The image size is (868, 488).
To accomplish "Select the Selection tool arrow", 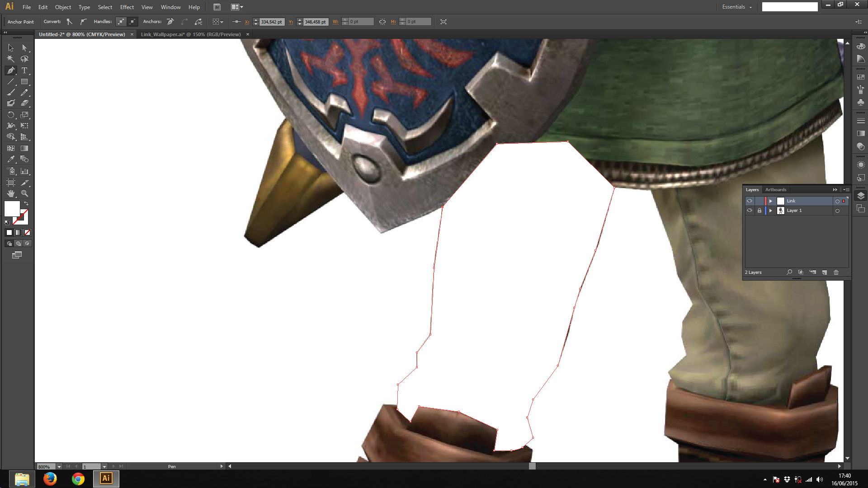I will [11, 47].
